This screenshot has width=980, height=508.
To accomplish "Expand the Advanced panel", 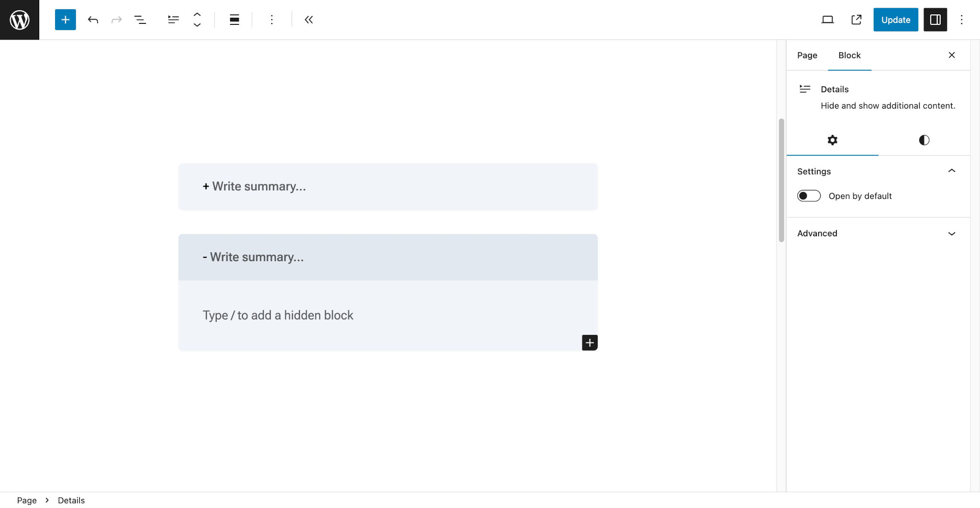I will [x=878, y=233].
